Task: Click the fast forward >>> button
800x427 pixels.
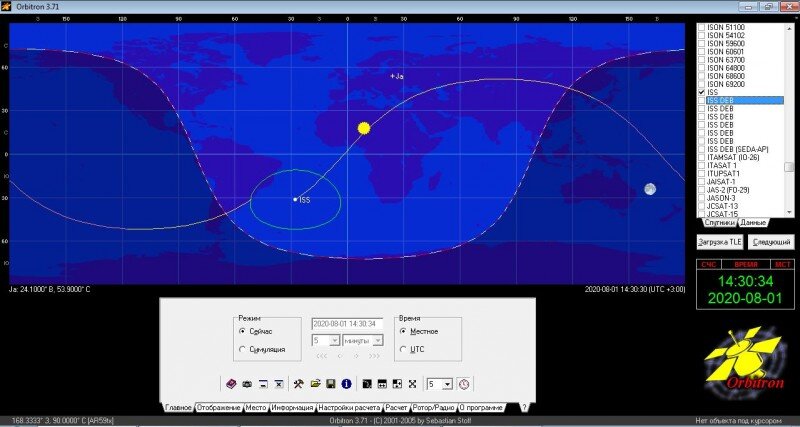Action: point(375,356)
